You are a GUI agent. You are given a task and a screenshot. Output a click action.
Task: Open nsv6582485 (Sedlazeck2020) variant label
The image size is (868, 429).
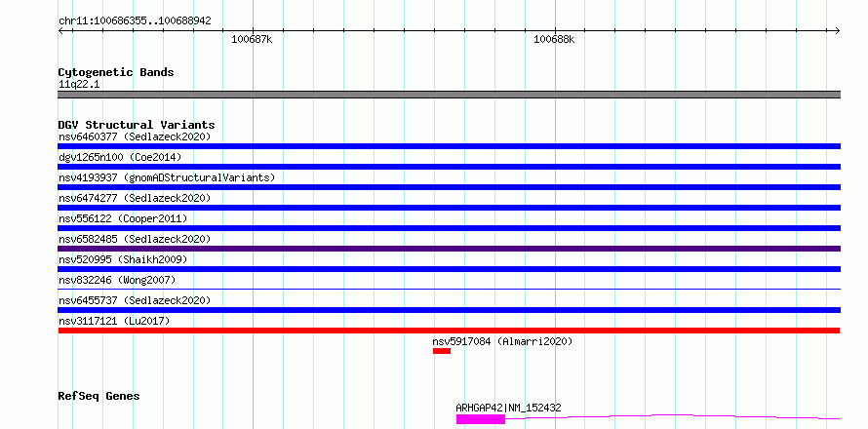(135, 239)
